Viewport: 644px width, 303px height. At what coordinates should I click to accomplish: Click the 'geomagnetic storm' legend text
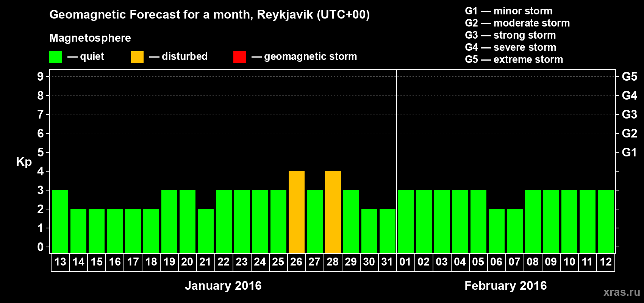coord(310,56)
